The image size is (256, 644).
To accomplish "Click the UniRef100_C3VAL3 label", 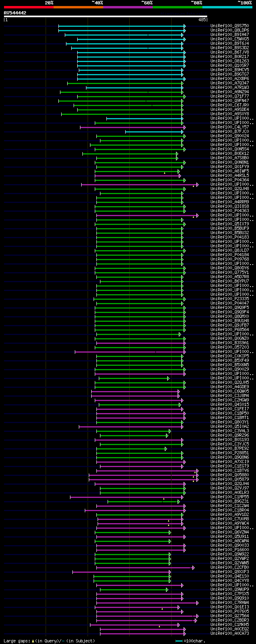I will tap(230, 431).
